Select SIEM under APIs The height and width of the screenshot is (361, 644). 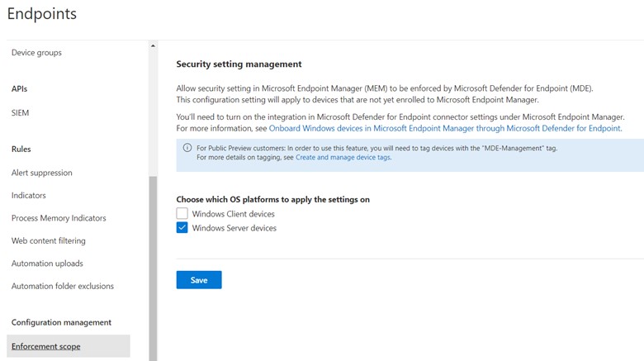click(x=20, y=112)
